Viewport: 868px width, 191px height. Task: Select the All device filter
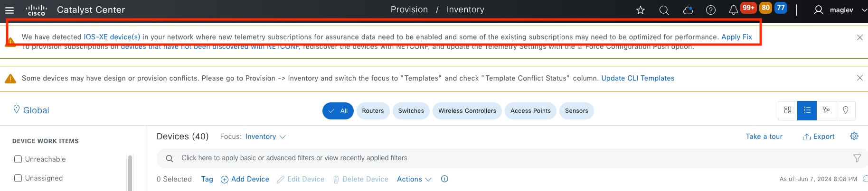click(x=338, y=111)
